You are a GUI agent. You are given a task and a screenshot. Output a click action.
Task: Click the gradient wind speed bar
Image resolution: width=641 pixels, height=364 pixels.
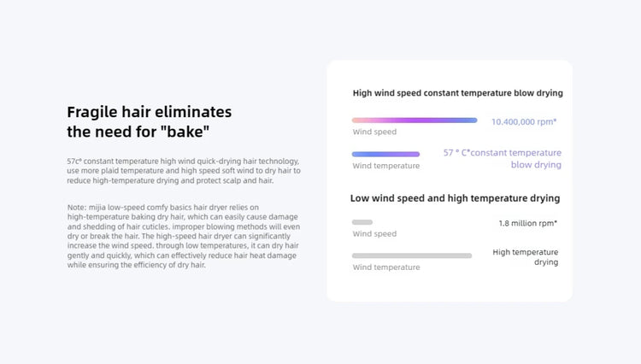(x=415, y=120)
